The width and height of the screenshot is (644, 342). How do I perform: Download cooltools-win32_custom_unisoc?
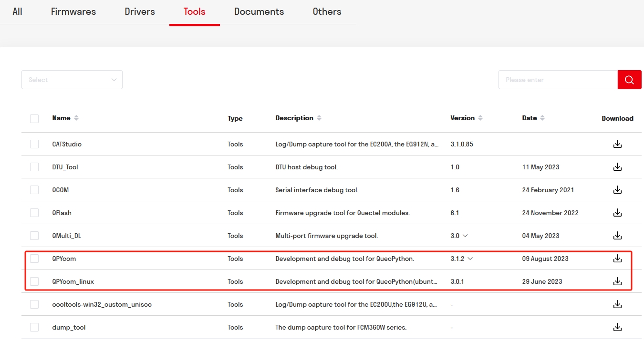click(617, 304)
